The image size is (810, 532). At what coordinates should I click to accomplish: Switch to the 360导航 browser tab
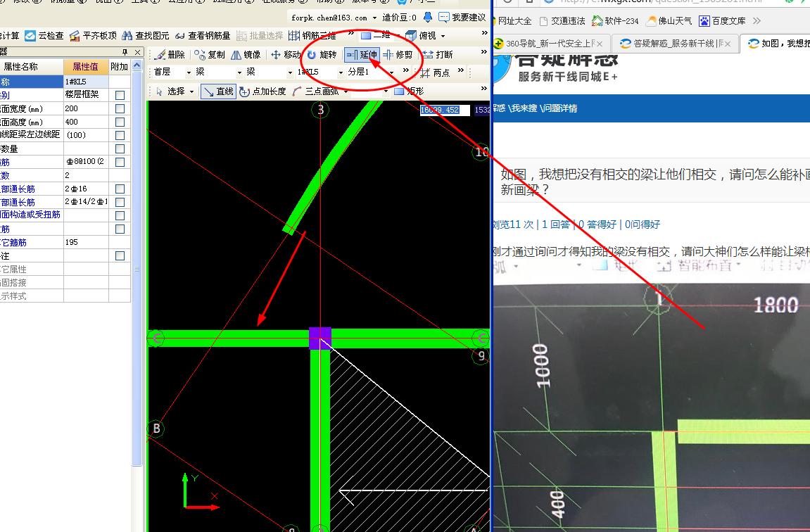point(548,44)
